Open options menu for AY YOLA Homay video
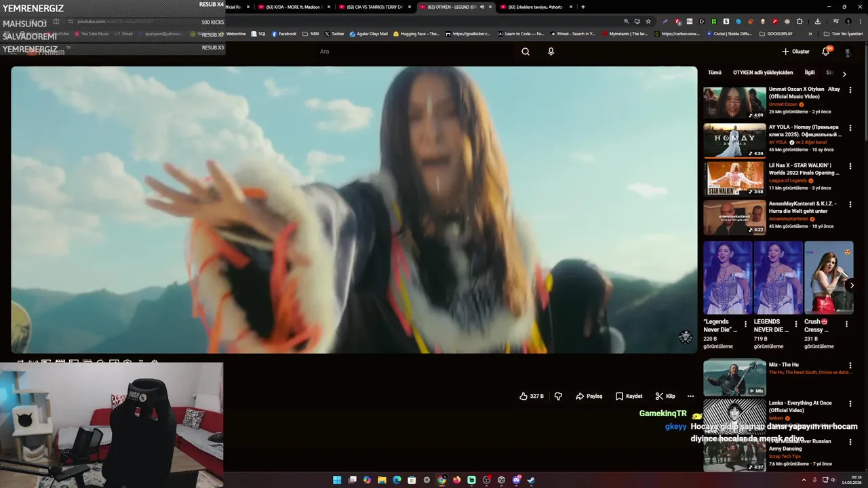This screenshot has height=488, width=868. click(x=850, y=127)
